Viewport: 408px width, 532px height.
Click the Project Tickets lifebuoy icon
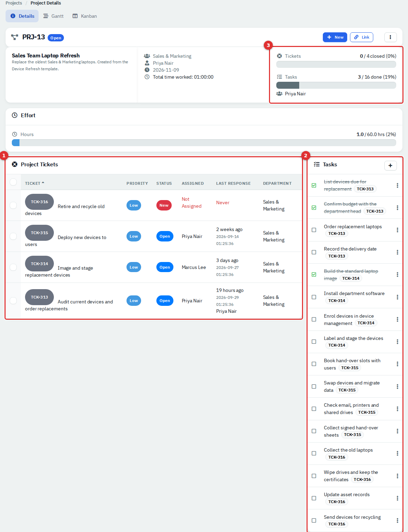coord(15,164)
